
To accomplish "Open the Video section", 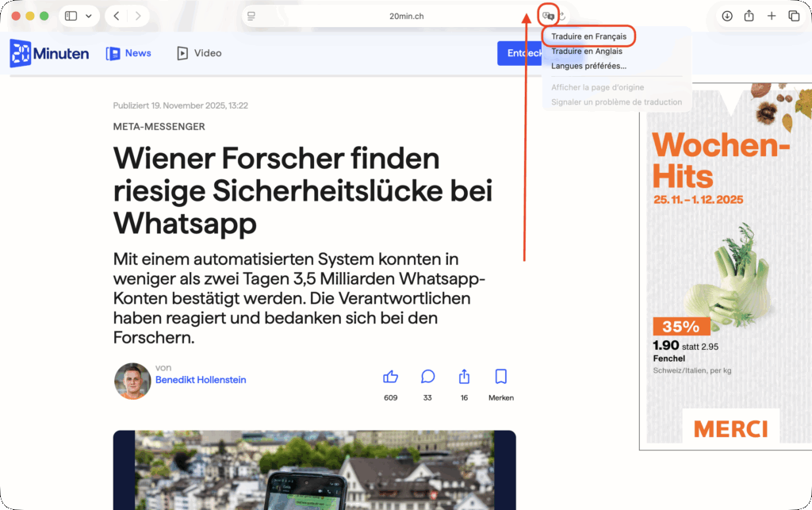I will (199, 53).
